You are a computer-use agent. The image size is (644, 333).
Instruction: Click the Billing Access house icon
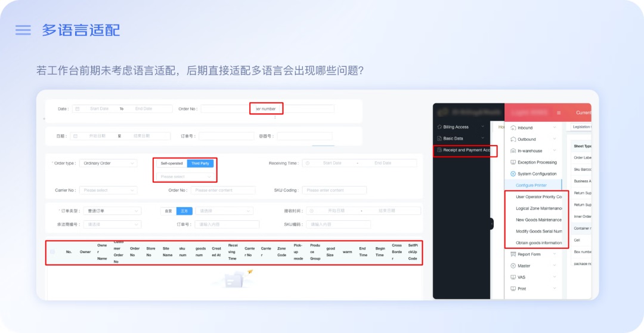tap(439, 127)
